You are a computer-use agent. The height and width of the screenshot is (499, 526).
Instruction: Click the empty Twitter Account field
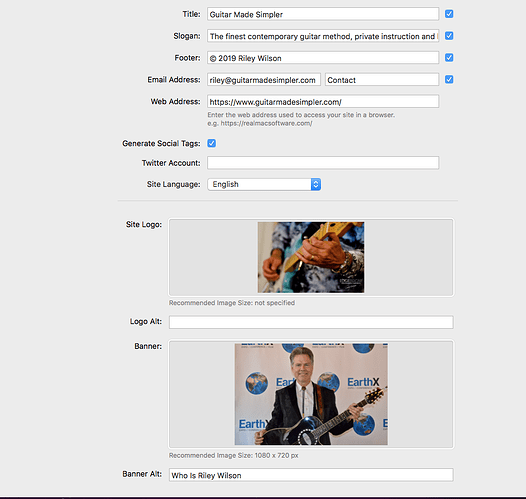(x=323, y=163)
